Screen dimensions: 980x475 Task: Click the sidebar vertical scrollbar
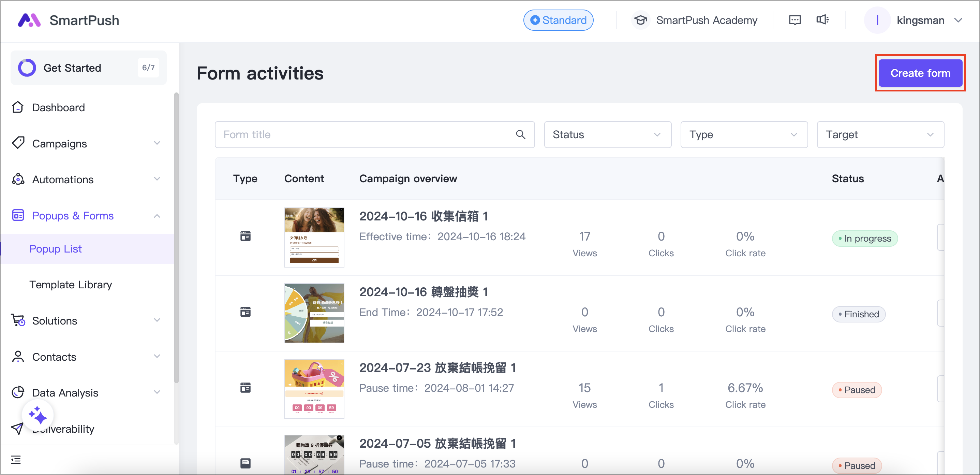(x=176, y=238)
